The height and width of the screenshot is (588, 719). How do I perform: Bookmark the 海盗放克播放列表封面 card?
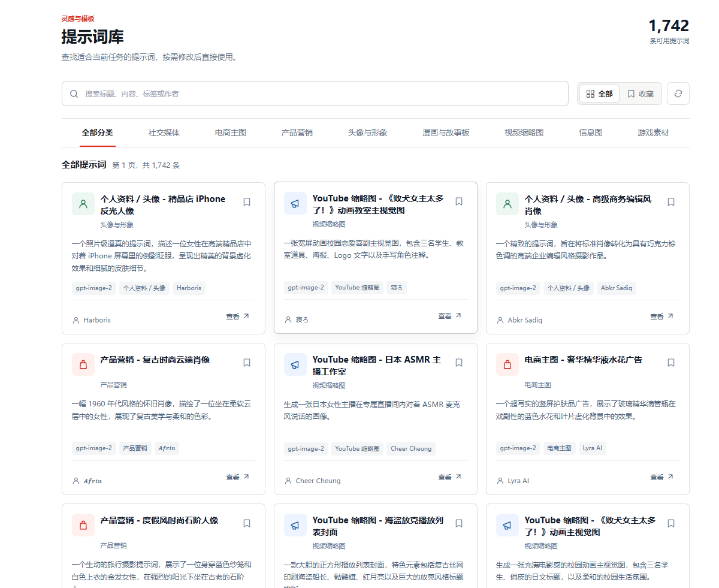point(459,523)
